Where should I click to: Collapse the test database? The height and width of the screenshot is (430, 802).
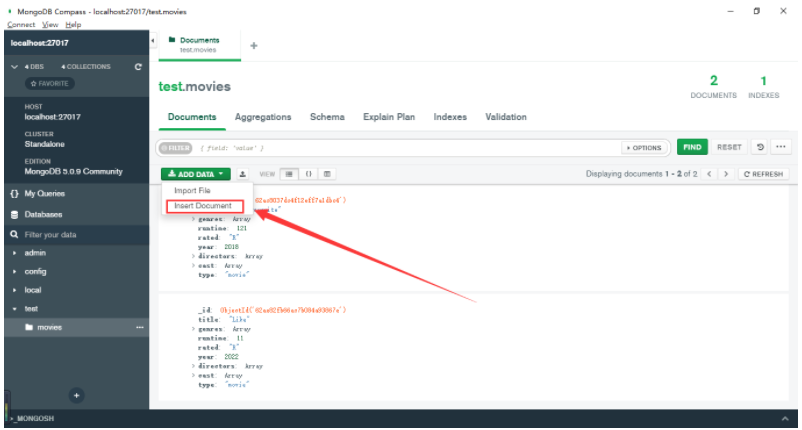(15, 309)
